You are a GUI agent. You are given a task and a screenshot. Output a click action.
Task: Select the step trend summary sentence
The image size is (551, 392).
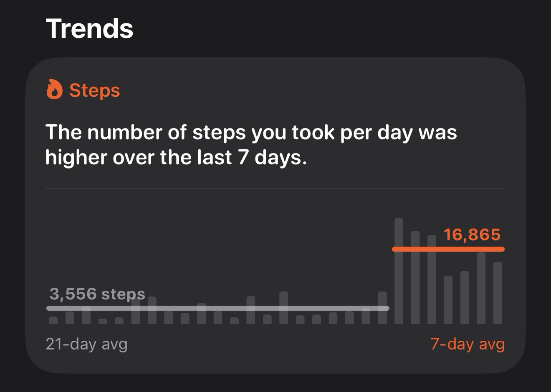(x=250, y=145)
